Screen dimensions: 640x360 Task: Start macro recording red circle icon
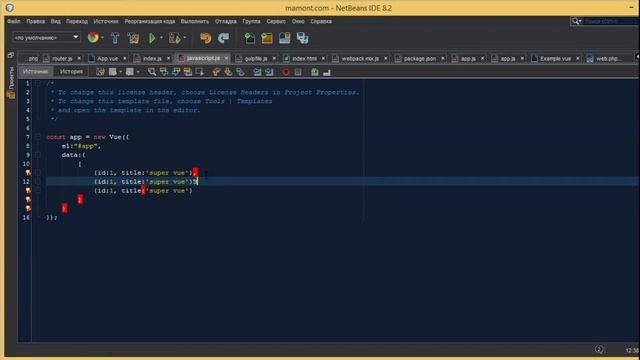point(286,72)
